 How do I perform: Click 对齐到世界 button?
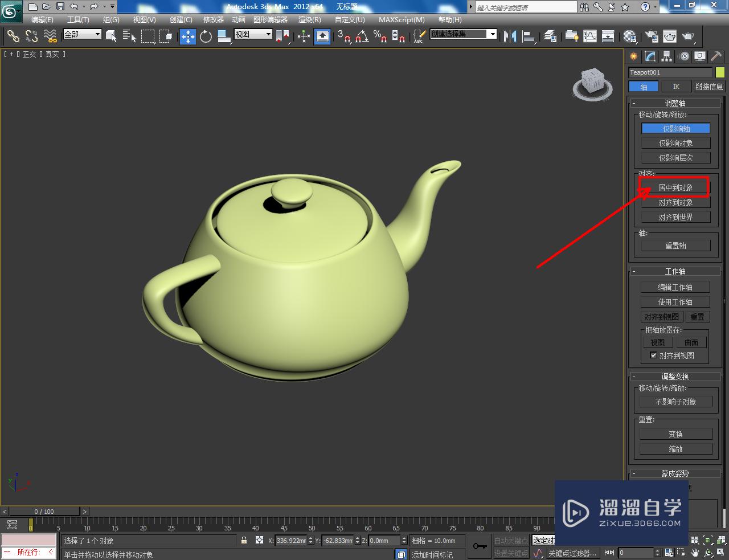676,217
